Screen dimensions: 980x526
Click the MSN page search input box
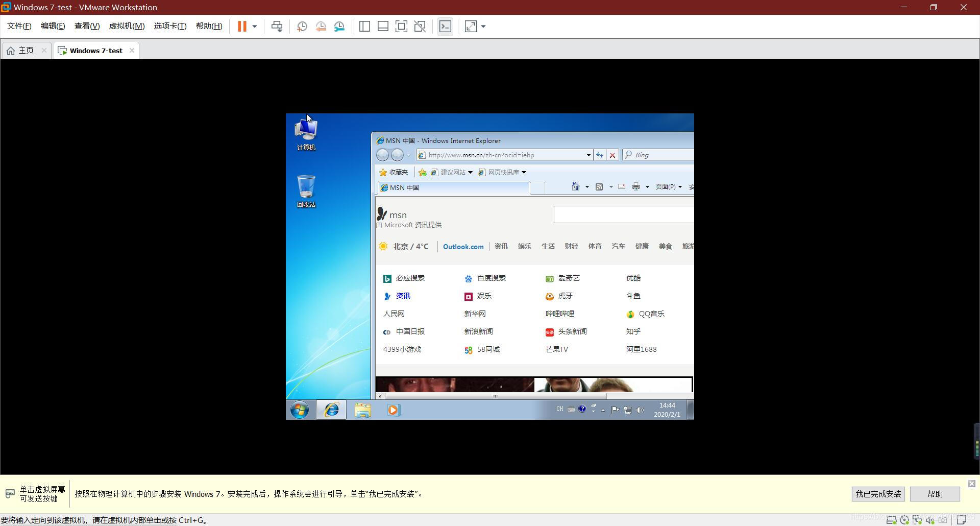tap(624, 214)
